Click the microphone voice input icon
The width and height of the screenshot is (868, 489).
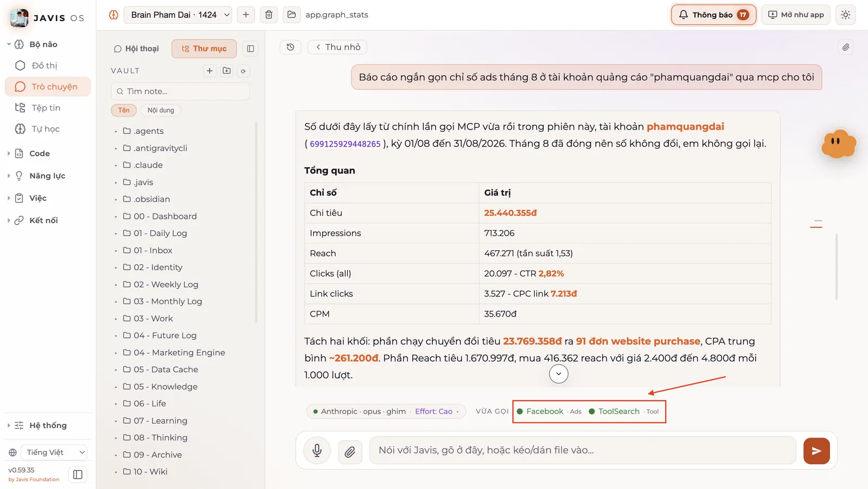317,450
